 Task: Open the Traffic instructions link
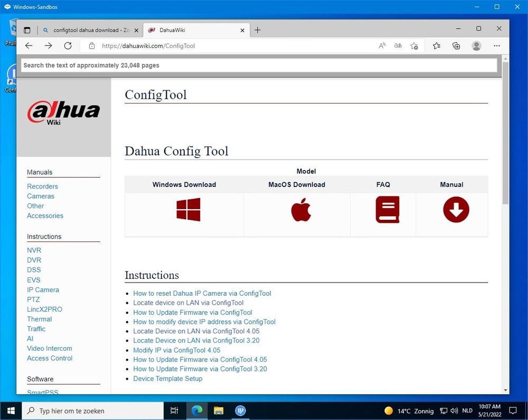36,329
